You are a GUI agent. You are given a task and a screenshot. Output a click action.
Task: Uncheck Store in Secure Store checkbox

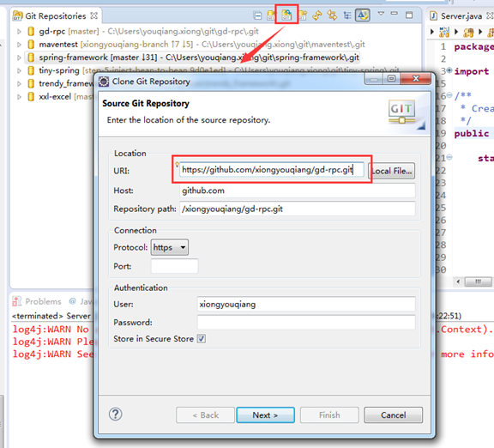[202, 339]
